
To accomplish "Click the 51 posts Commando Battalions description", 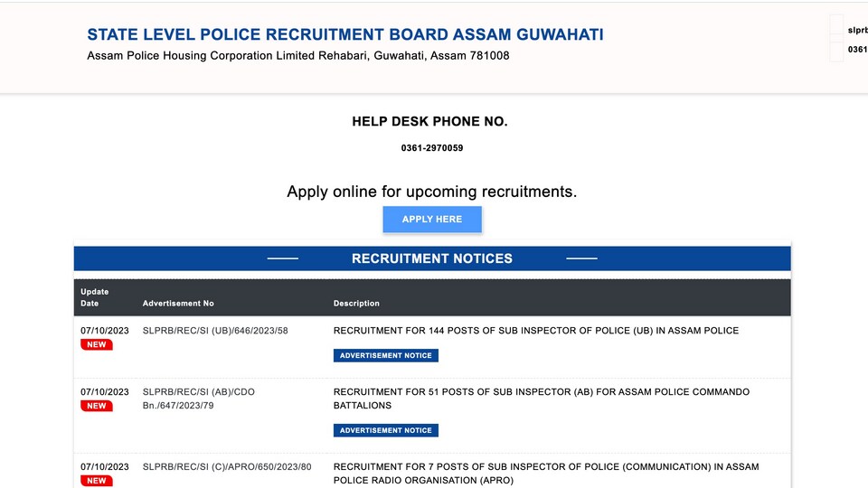I will click(x=542, y=399).
